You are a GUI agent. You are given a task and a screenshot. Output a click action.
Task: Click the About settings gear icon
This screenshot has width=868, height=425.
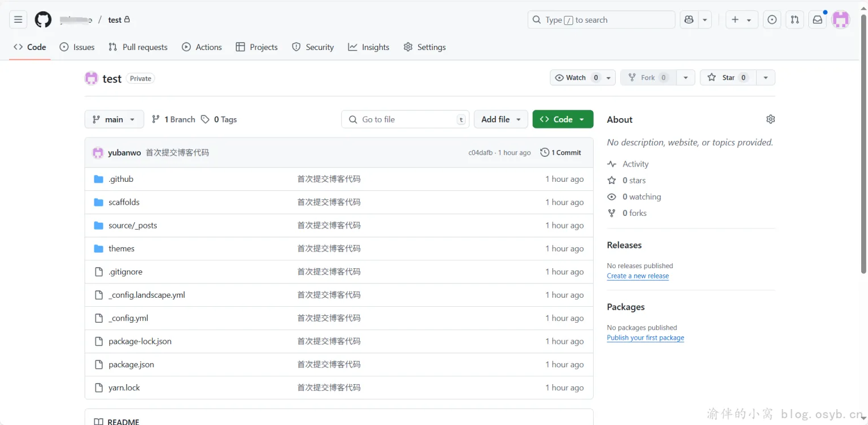770,119
